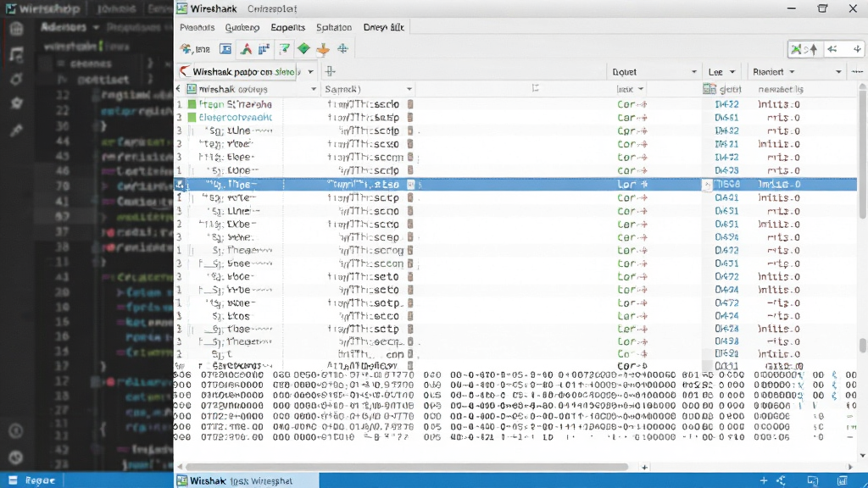The width and height of the screenshot is (868, 488).
Task: Click the rightmost icon on the bottom status bar
Action: tap(842, 481)
